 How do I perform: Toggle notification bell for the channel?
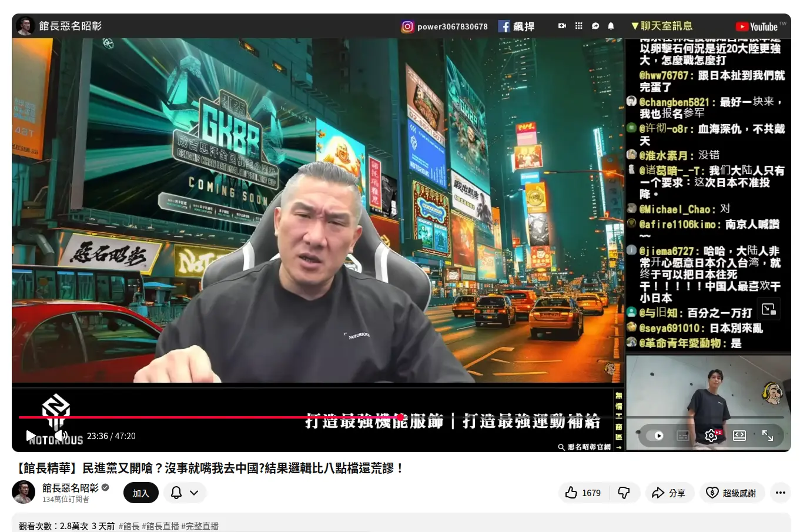pos(176,493)
